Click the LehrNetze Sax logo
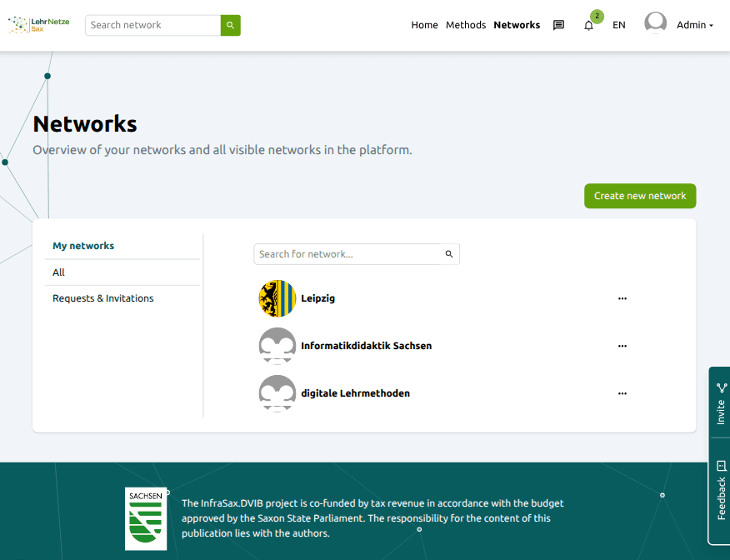This screenshot has height=560, width=730. (39, 25)
